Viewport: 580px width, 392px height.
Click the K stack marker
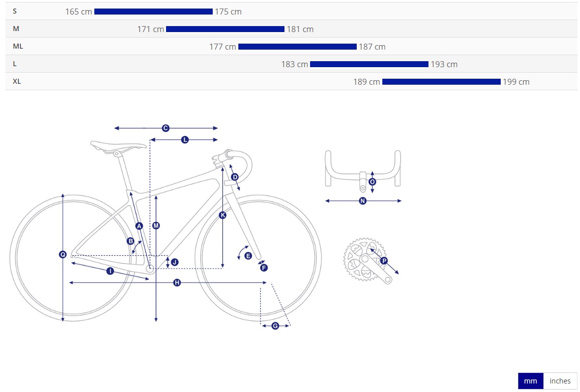coord(223,215)
